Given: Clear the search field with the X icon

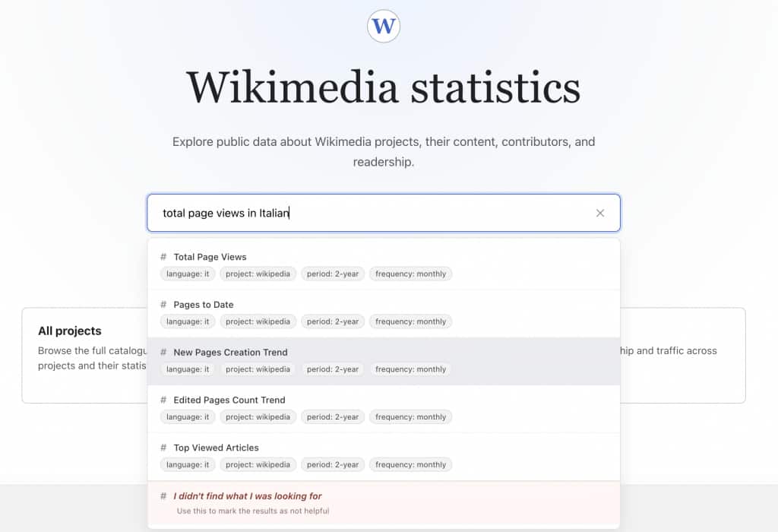Looking at the screenshot, I should (600, 213).
